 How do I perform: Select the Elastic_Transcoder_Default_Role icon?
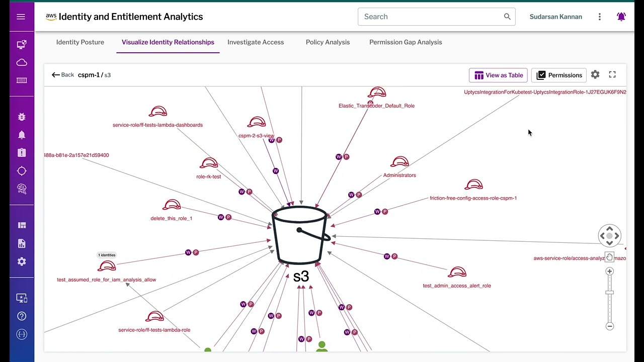click(x=377, y=93)
